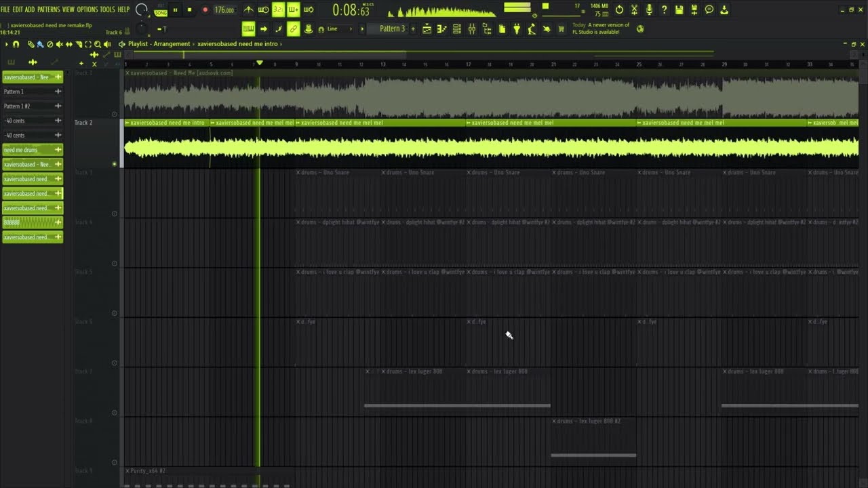The image size is (868, 488).
Task: Open the project picker file icon
Action: [x=502, y=28]
